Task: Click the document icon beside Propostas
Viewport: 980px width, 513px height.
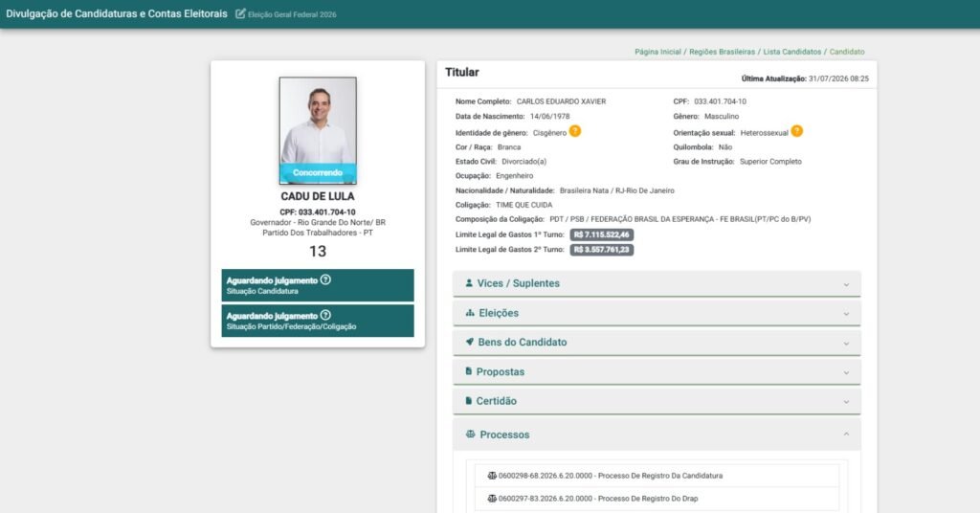Action: (469, 371)
